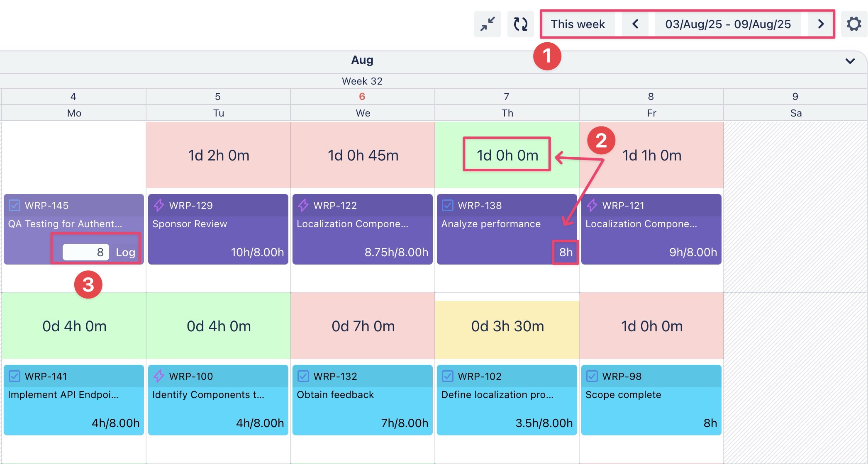868x464 pixels.
Task: Click the lightning icon on WRP-121
Action: point(592,205)
